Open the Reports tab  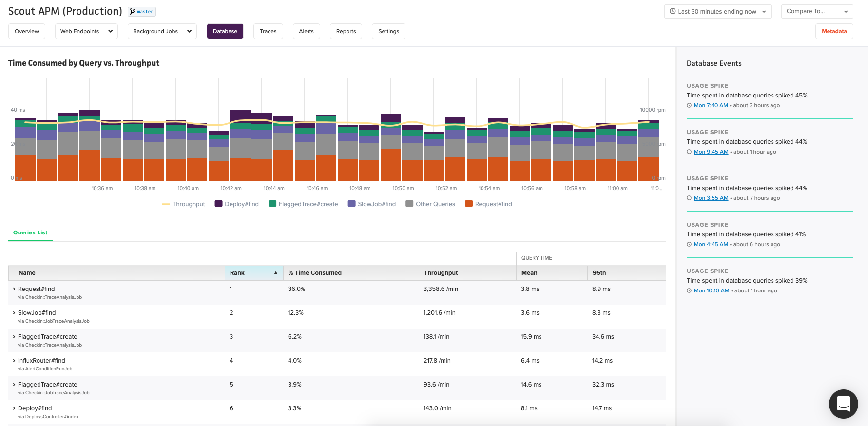point(346,31)
